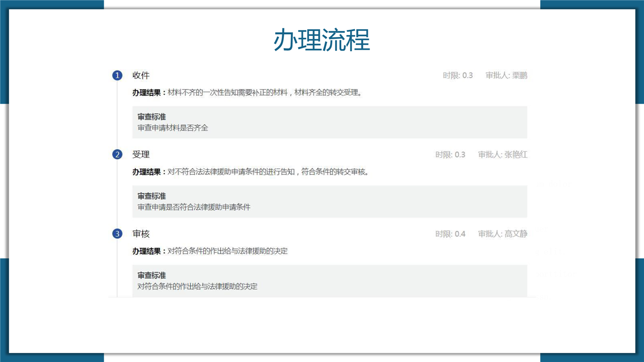Click the 审查申请是否符合法律援助申请条件 text
The height and width of the screenshot is (362, 644).
pos(194,207)
